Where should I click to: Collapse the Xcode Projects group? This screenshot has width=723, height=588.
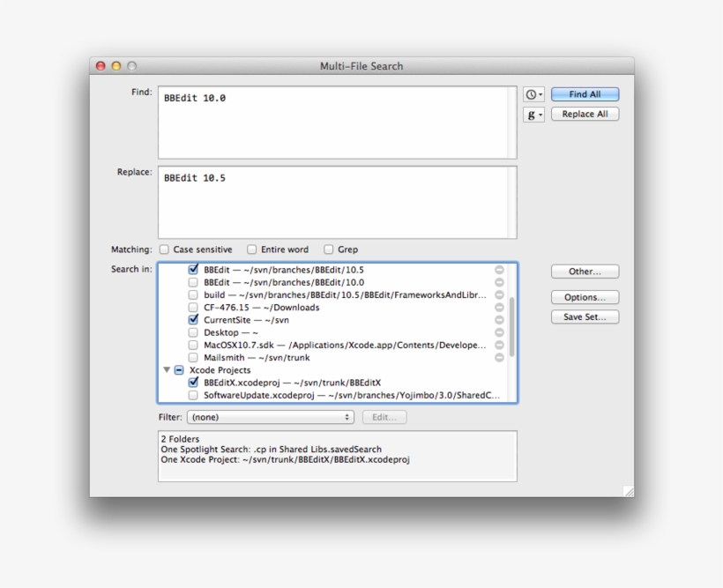click(x=167, y=370)
